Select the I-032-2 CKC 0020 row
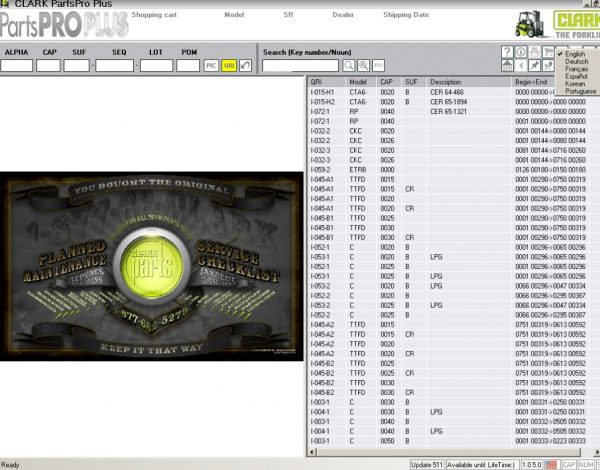600x470 pixels. pos(452,131)
